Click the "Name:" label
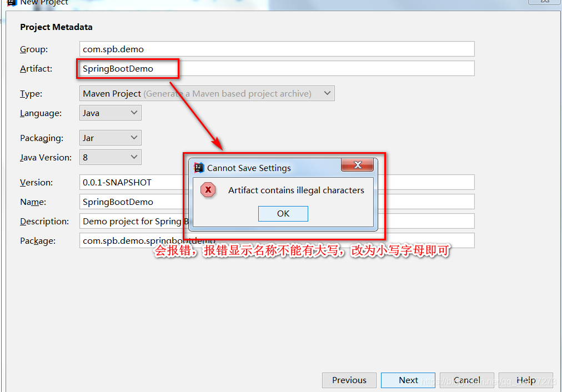The width and height of the screenshot is (562, 392). pyautogui.click(x=33, y=202)
